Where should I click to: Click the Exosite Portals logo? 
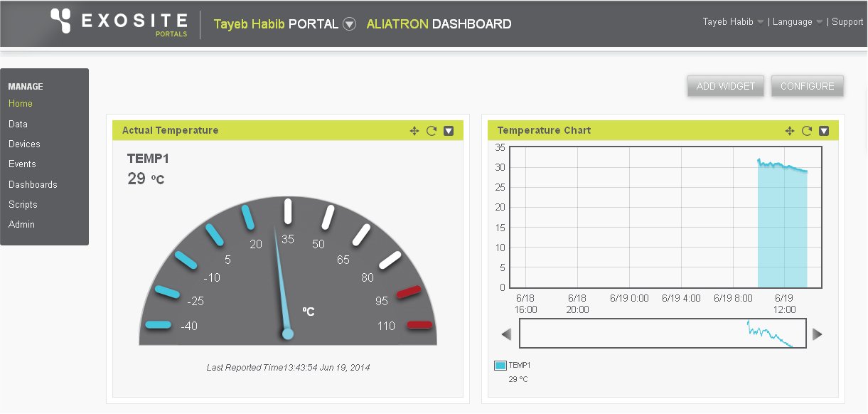coord(119,23)
